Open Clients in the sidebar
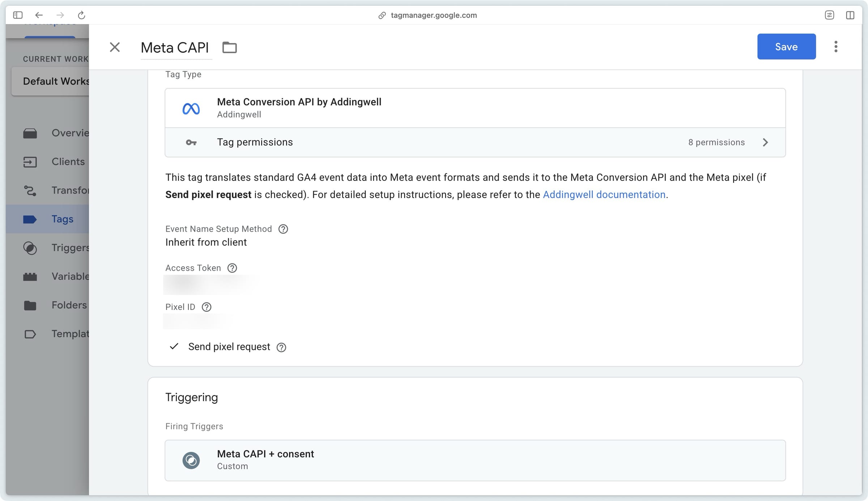This screenshot has width=868, height=501. (47, 162)
